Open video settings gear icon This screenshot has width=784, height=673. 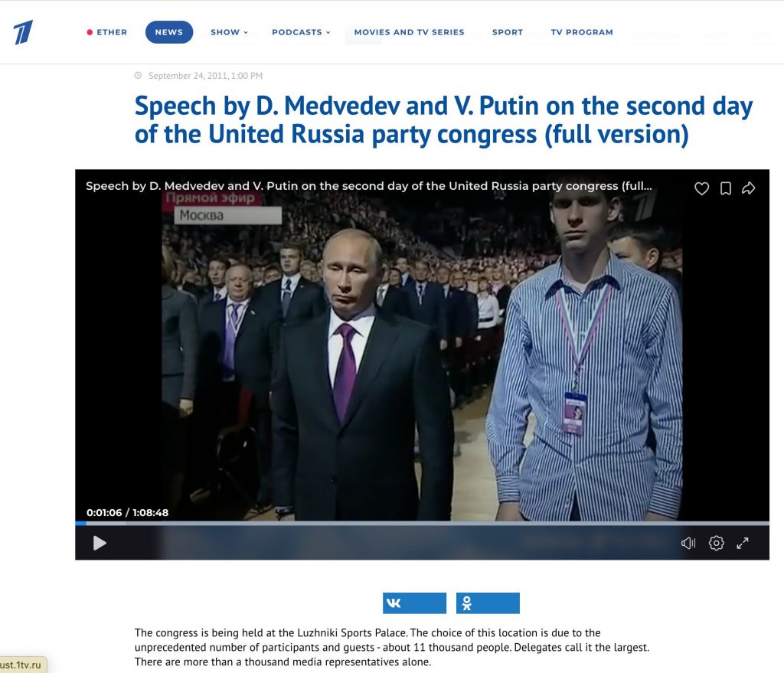[716, 543]
